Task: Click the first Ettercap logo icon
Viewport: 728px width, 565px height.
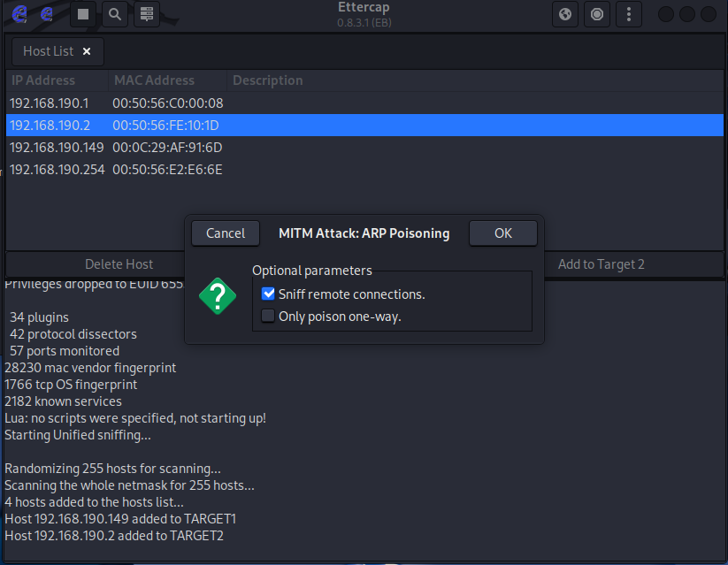Action: [19, 14]
